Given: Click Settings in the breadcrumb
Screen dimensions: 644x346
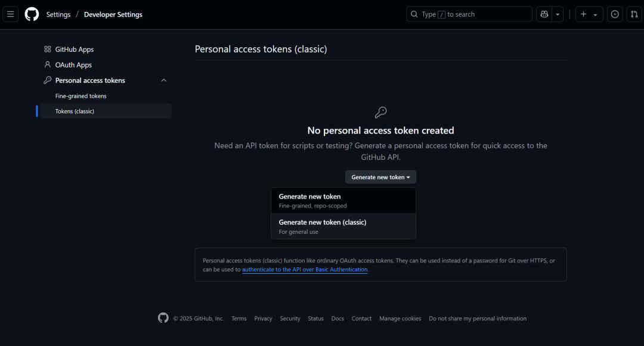Looking at the screenshot, I should click(x=58, y=14).
